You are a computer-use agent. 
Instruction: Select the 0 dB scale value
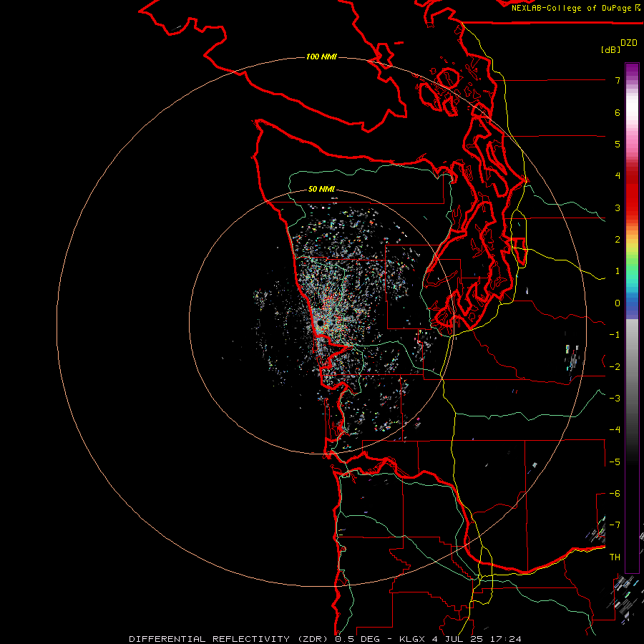pos(618,303)
